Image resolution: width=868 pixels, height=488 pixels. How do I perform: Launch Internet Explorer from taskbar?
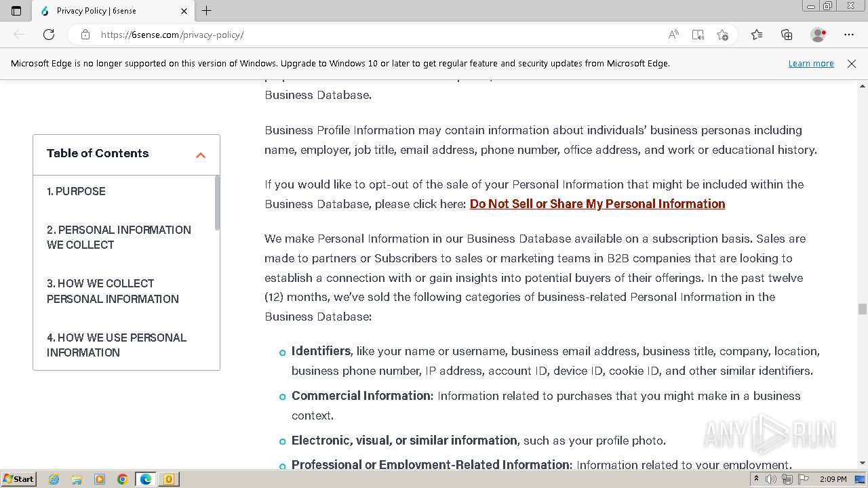tap(54, 479)
